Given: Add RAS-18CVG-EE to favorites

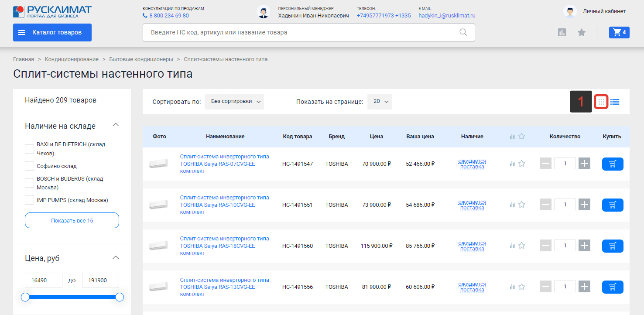Looking at the screenshot, I should 521,246.
